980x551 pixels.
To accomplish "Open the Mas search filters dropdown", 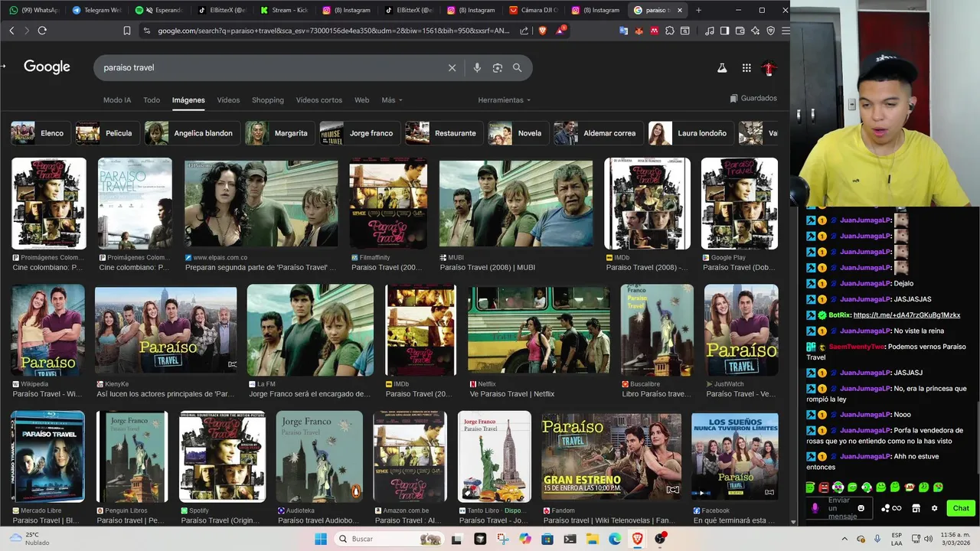I will [392, 100].
